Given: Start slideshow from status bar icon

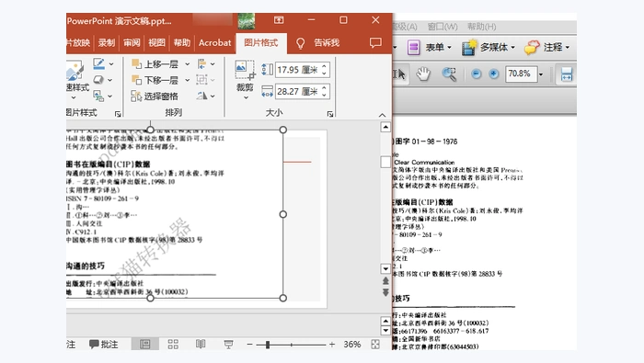Looking at the screenshot, I should (228, 344).
